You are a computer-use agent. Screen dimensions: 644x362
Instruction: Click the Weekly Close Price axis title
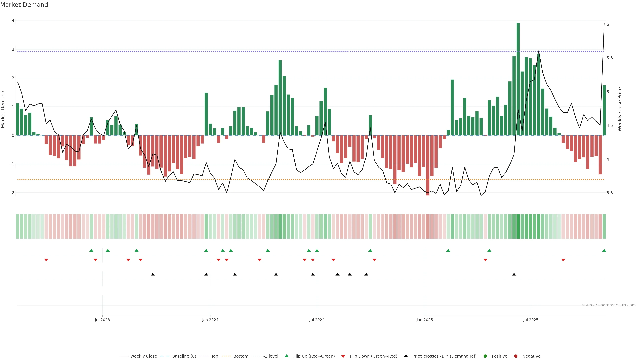[620, 109]
